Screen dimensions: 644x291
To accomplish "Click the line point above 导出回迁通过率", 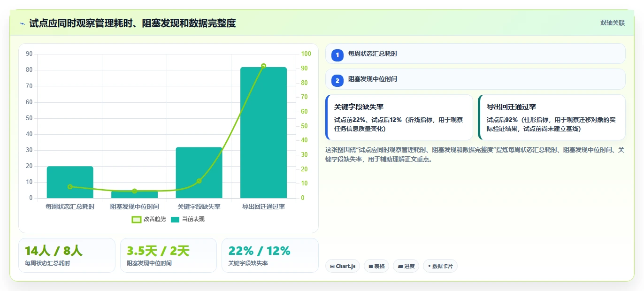I will pos(263,66).
